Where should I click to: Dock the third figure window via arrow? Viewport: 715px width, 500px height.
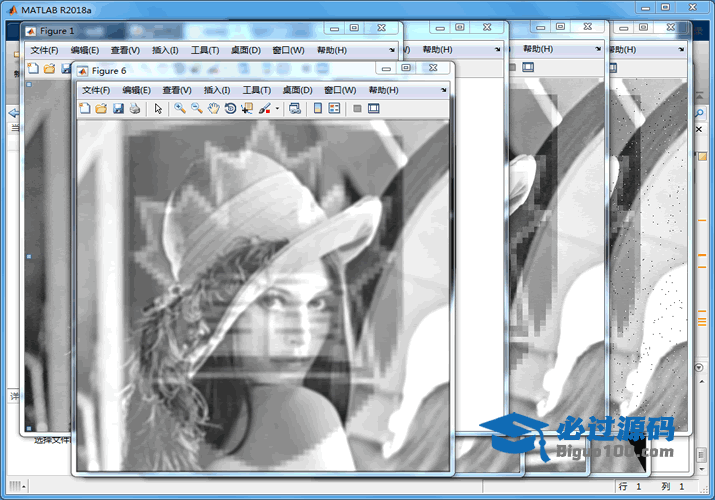click(598, 48)
